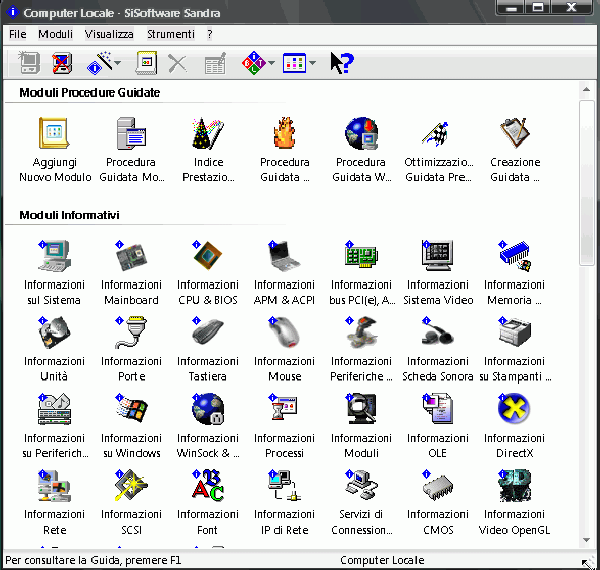Select Informazioni SCSI

[x=131, y=502]
